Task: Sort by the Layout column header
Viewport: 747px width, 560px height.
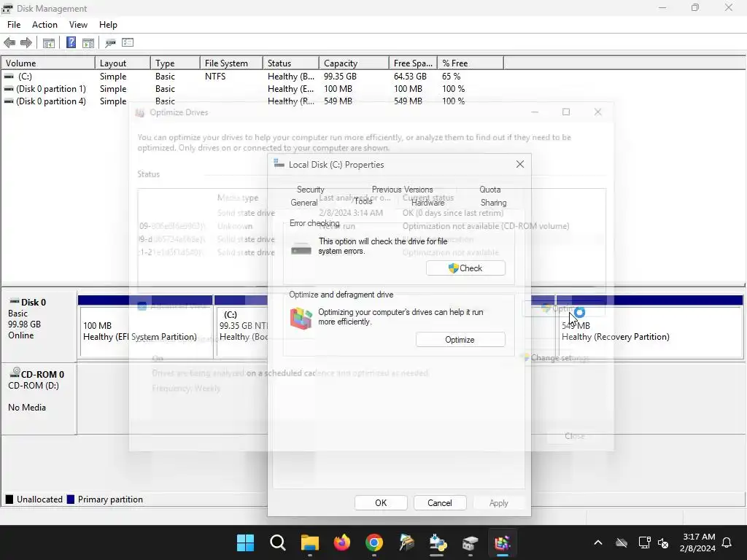Action: [123, 63]
